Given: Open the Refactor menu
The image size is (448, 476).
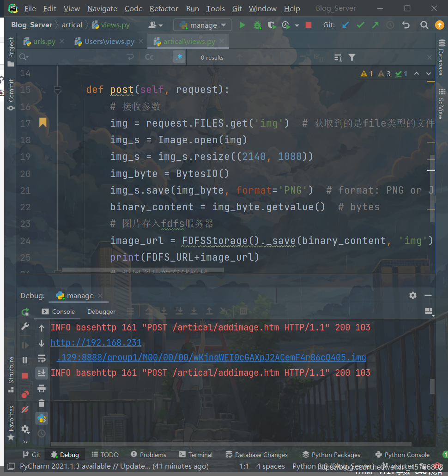Looking at the screenshot, I should [163, 8].
